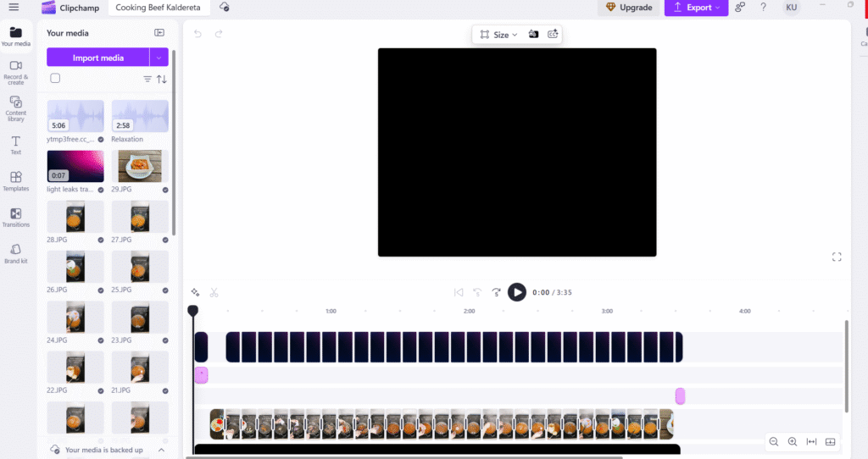Image resolution: width=868 pixels, height=459 pixels.
Task: Click the undo arrow icon
Action: click(x=198, y=34)
